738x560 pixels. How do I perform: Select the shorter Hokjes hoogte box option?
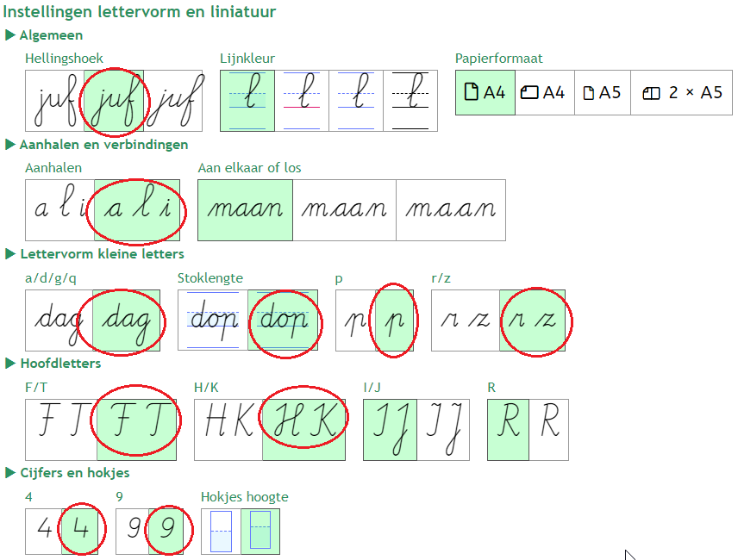[221, 531]
